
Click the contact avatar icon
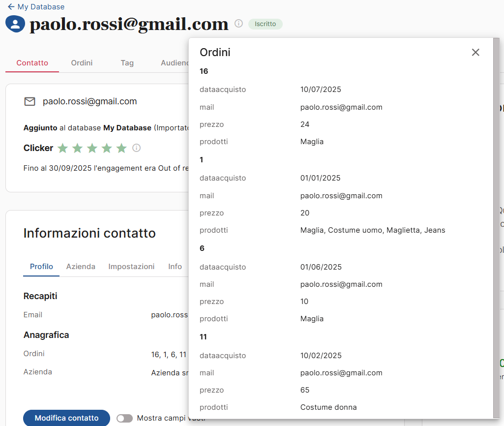pos(15,24)
